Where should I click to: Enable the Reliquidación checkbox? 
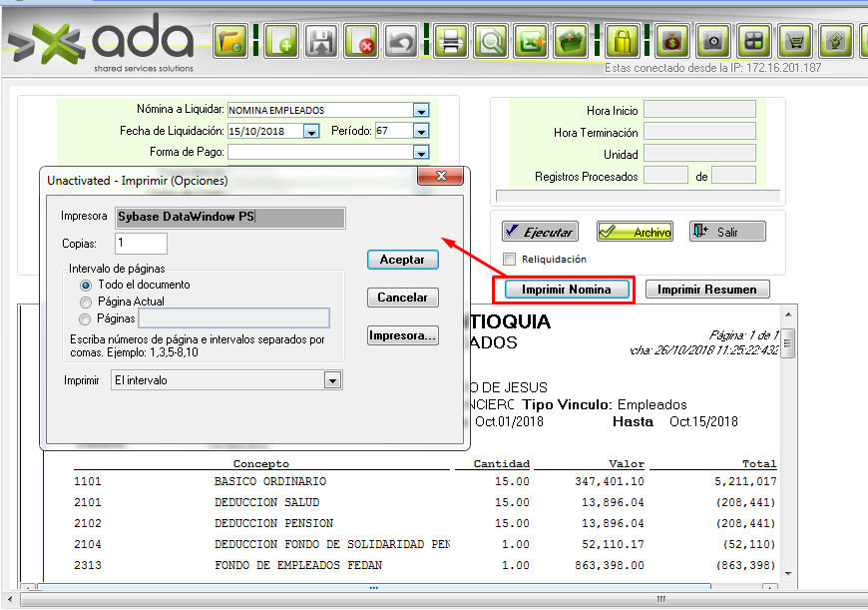pos(510,260)
